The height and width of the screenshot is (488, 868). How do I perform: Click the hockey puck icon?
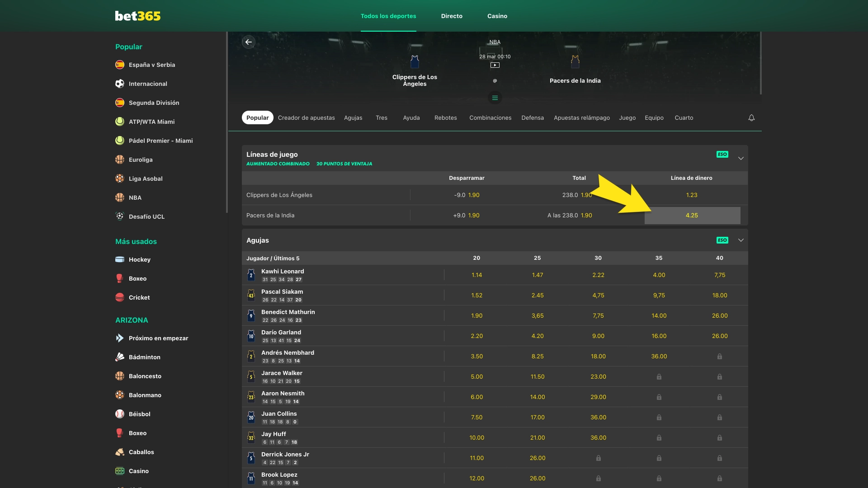[120, 259]
